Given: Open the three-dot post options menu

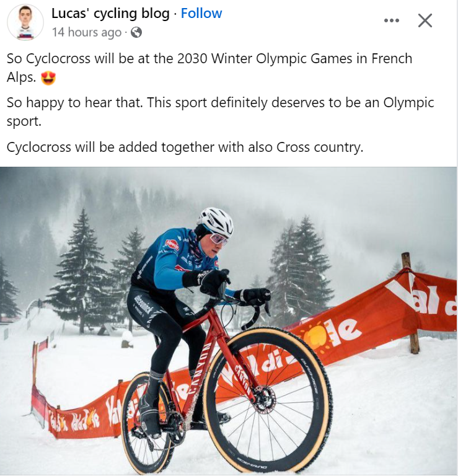Looking at the screenshot, I should click(391, 20).
